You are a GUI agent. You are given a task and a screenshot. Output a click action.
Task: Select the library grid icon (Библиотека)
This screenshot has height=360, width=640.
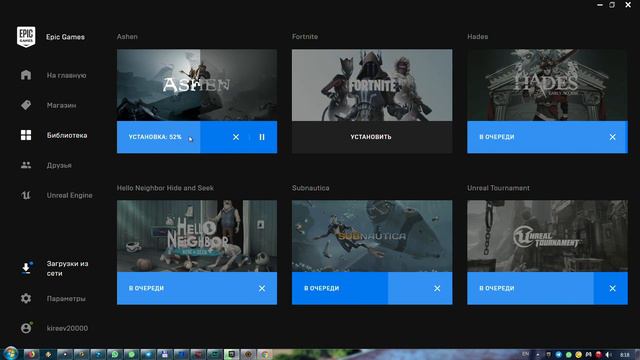(x=26, y=135)
